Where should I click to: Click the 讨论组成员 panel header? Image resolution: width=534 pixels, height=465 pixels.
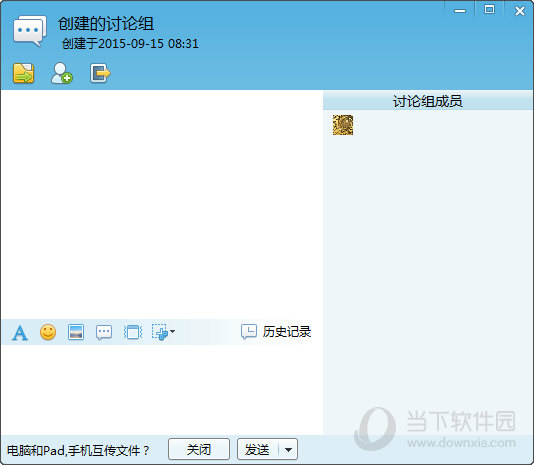point(428,101)
